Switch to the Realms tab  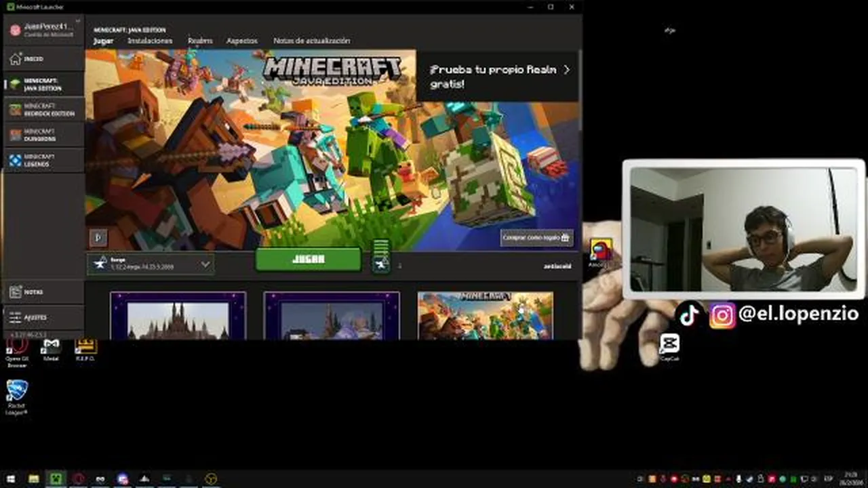(x=200, y=41)
